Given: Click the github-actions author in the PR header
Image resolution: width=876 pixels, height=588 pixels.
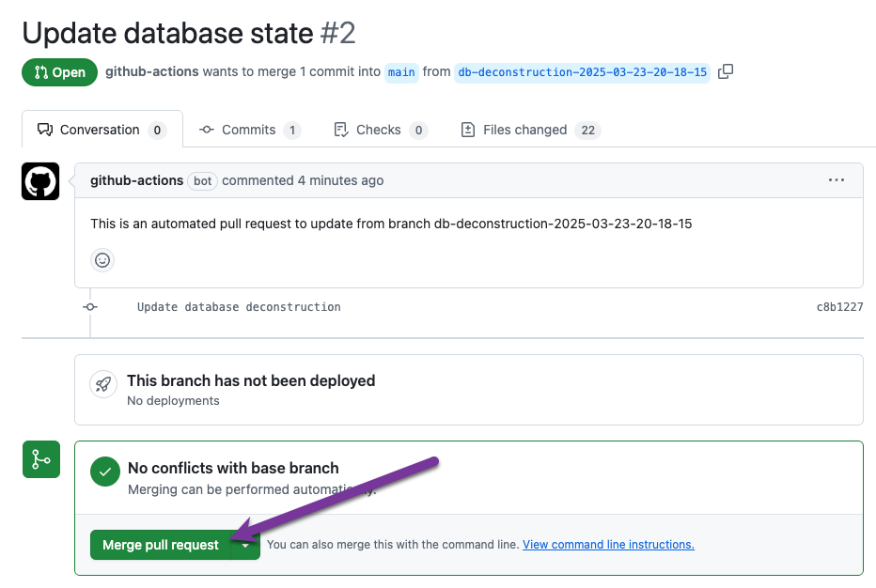Looking at the screenshot, I should point(152,71).
